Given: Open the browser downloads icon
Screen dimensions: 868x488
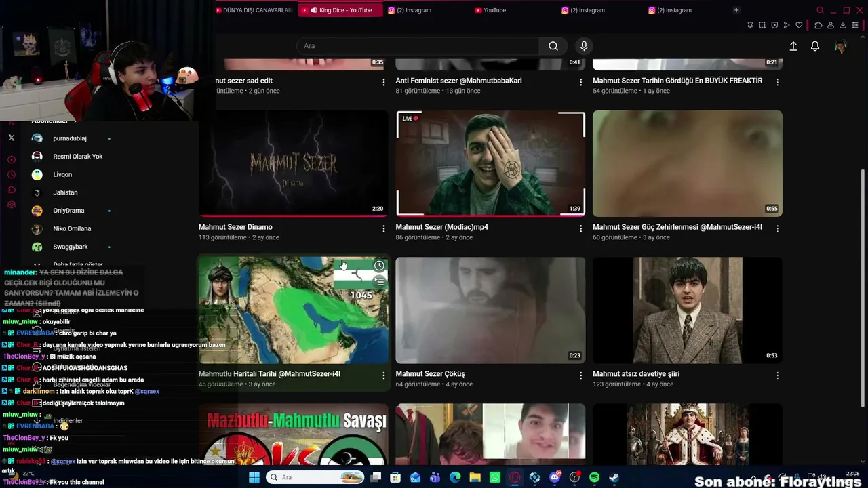Looking at the screenshot, I should click(x=843, y=25).
